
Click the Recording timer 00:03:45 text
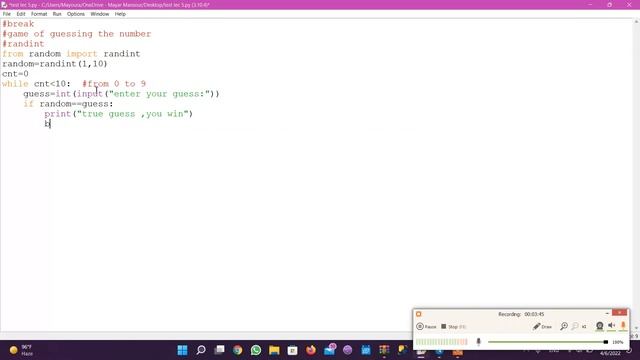click(521, 314)
